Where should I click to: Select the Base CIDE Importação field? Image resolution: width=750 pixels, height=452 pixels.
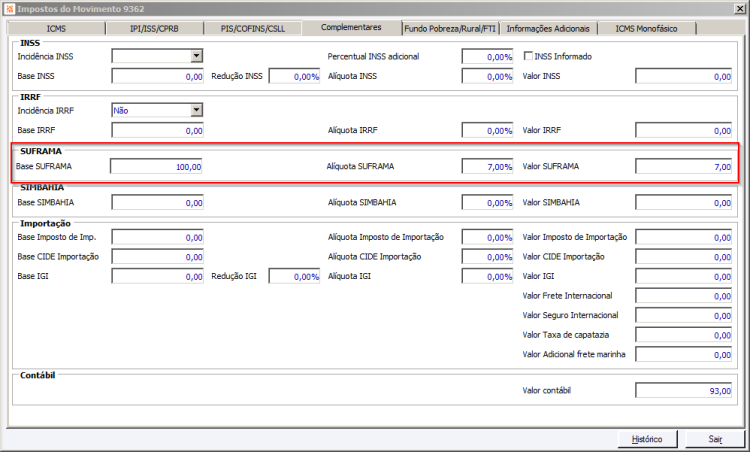click(157, 256)
